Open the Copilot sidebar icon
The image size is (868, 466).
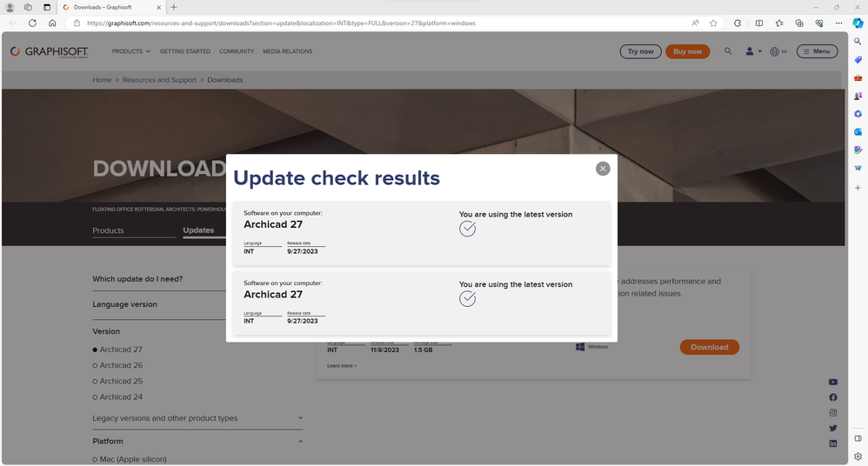click(x=858, y=23)
